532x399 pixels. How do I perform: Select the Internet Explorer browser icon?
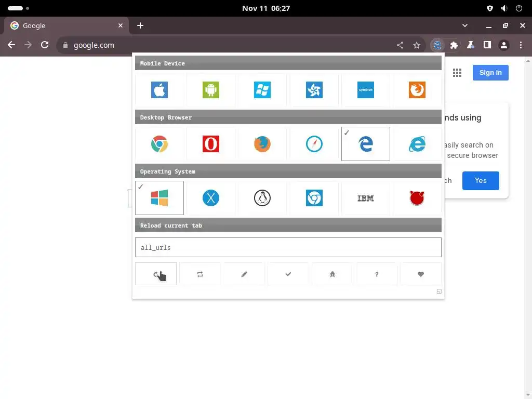tap(417, 144)
